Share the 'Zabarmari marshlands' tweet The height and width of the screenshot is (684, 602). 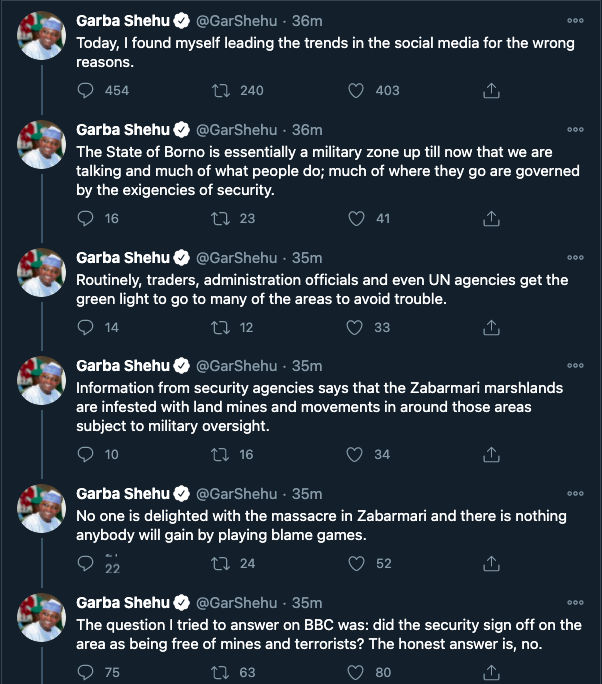[x=491, y=454]
